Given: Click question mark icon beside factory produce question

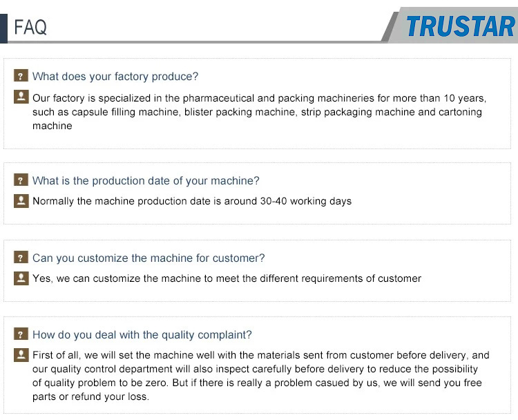Looking at the screenshot, I should pos(21,76).
